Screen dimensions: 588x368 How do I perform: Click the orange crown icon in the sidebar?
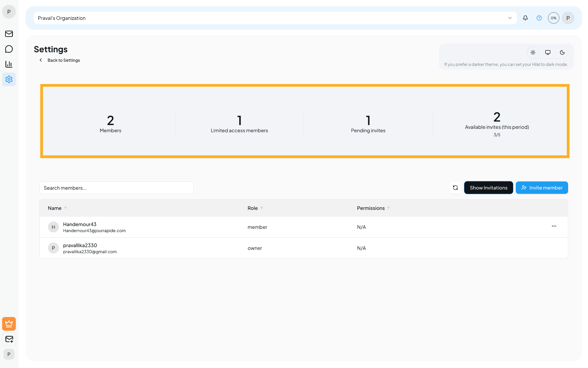tap(9, 324)
